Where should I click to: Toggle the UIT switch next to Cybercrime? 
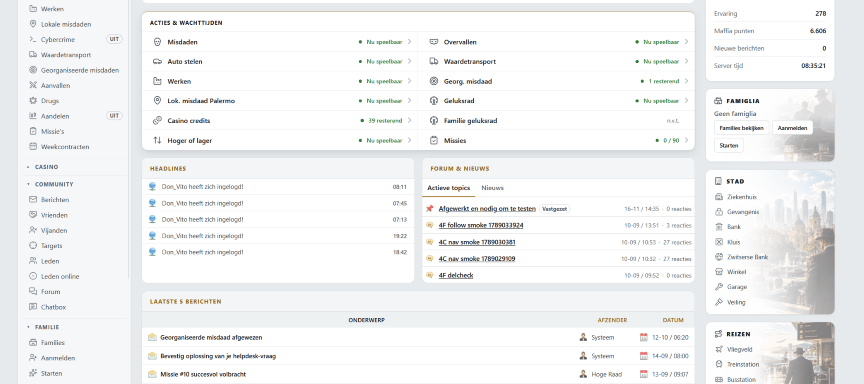(114, 39)
